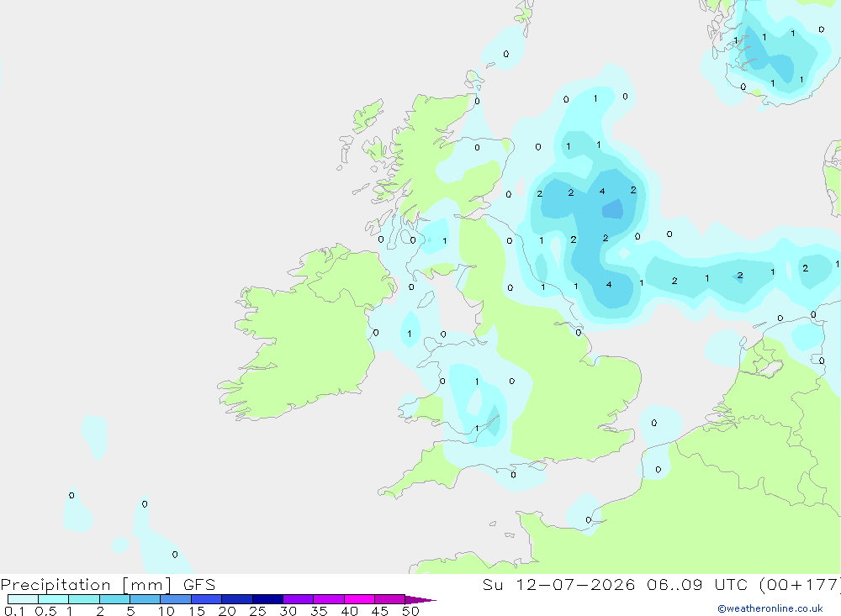Click the "GFS" model label
The width and height of the screenshot is (841, 616).
pos(199,585)
